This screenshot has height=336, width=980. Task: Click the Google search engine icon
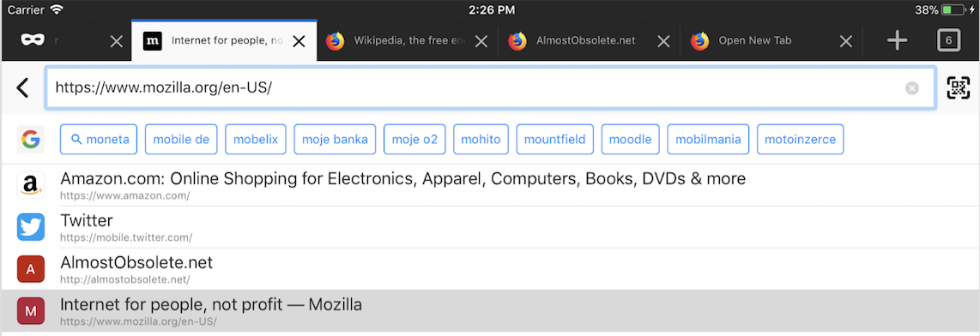click(31, 139)
